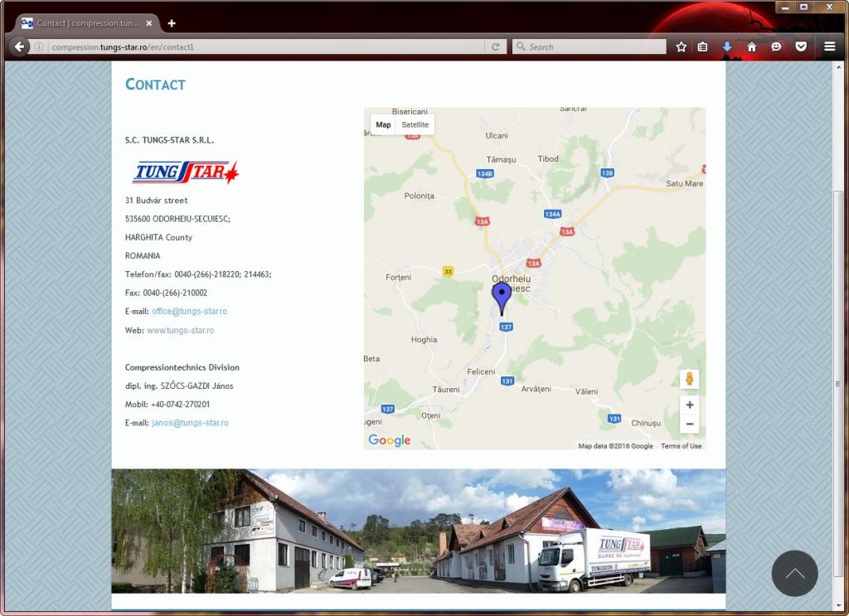Image resolution: width=849 pixels, height=616 pixels.
Task: Open a new browser tab
Action: click(172, 23)
